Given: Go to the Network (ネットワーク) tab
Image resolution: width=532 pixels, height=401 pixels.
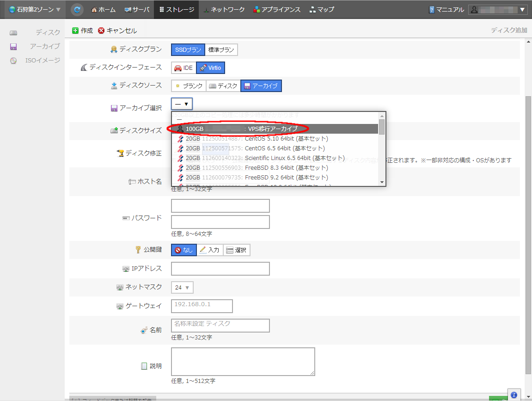Looking at the screenshot, I should click(224, 9).
